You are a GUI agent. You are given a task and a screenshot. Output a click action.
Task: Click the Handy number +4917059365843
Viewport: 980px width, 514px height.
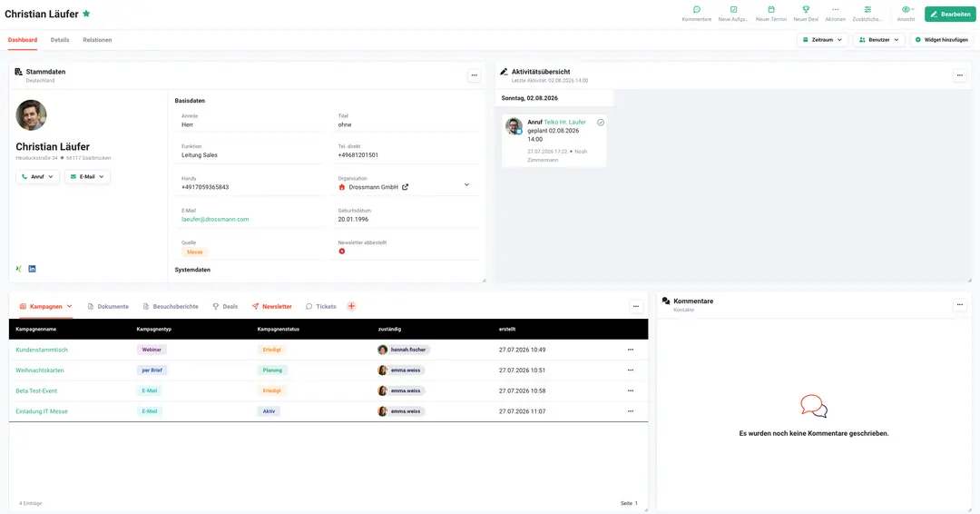point(205,187)
